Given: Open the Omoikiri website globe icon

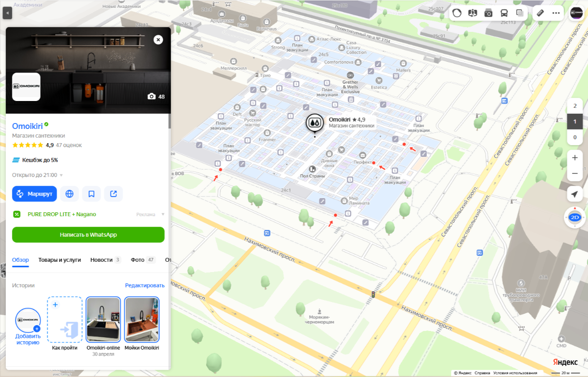Looking at the screenshot, I should click(x=70, y=194).
